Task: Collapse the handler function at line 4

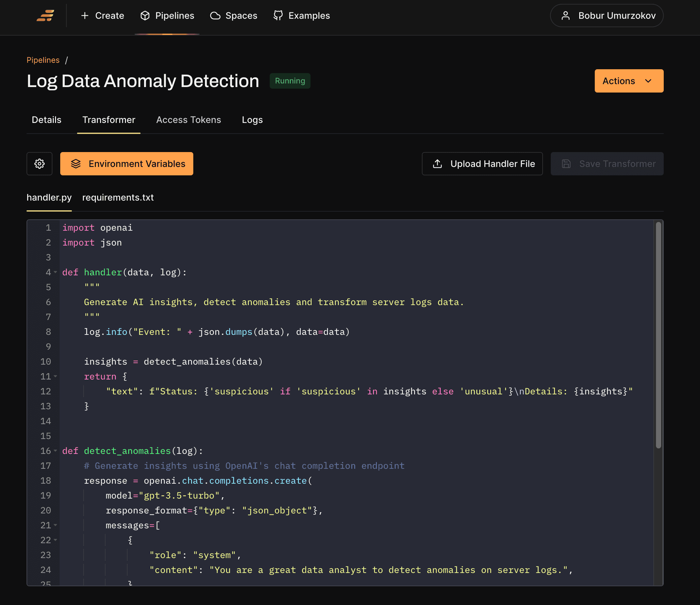Action: [x=55, y=272]
